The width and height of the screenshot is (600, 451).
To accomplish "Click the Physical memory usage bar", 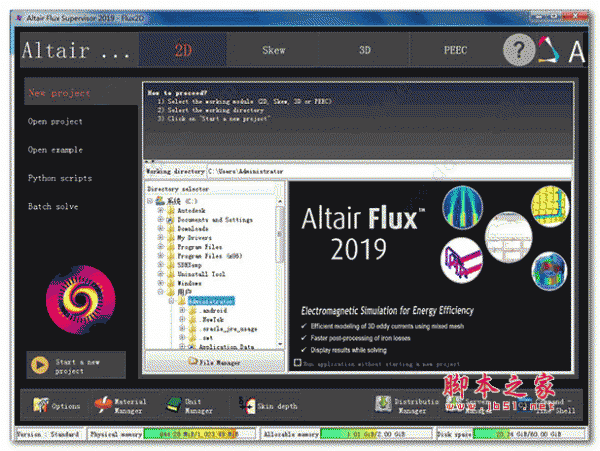I will [199, 434].
